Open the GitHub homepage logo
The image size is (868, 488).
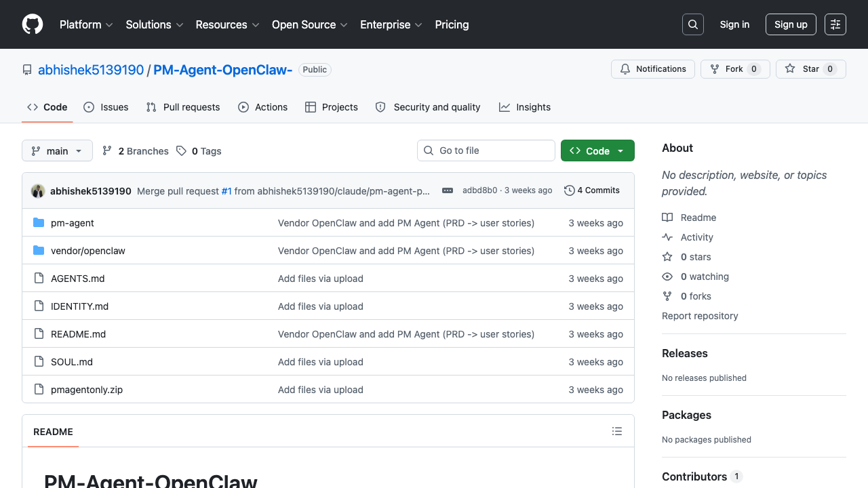point(33,24)
